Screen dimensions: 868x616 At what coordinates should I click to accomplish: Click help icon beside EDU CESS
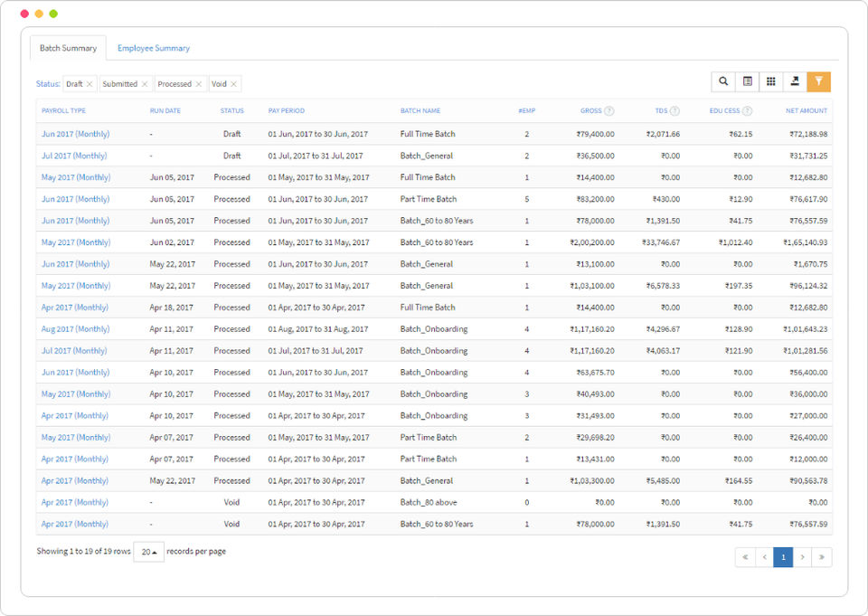click(x=747, y=111)
